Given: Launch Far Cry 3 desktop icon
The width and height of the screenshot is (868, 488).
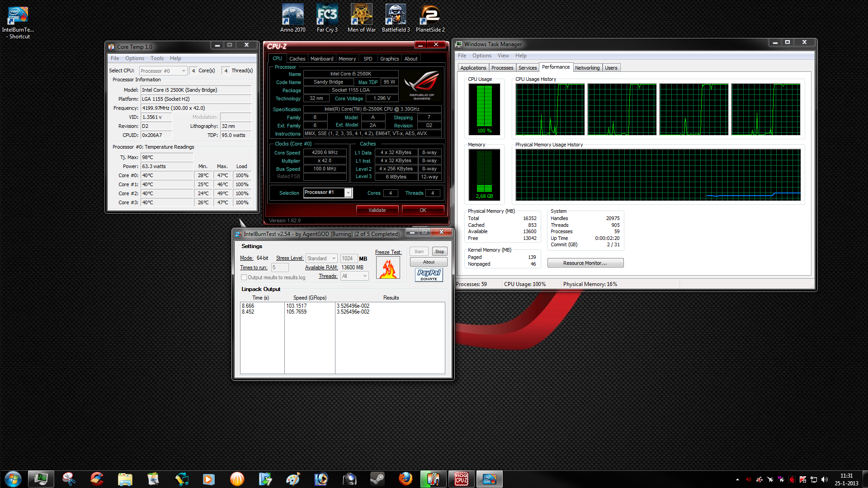Looking at the screenshot, I should click(x=327, y=19).
